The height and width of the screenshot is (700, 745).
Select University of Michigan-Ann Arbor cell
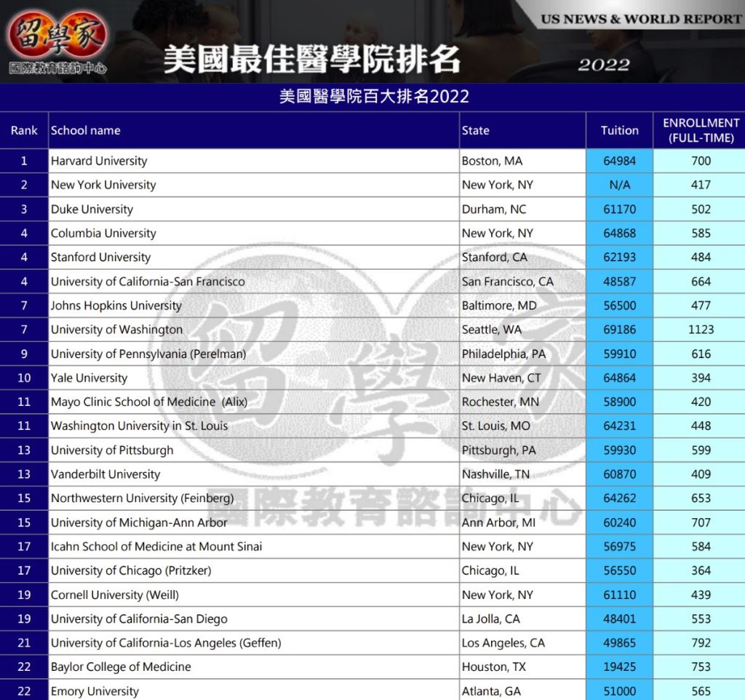point(254,522)
